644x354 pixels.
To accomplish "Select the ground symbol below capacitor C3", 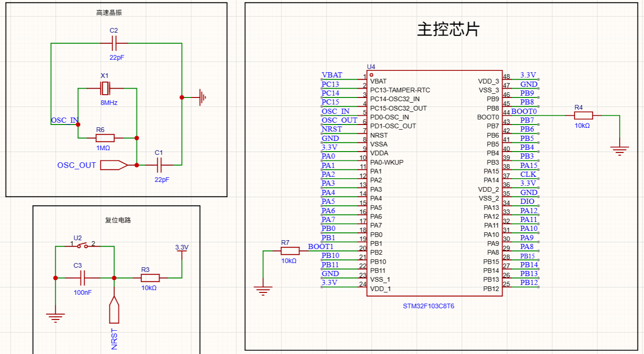I will pos(56,317).
